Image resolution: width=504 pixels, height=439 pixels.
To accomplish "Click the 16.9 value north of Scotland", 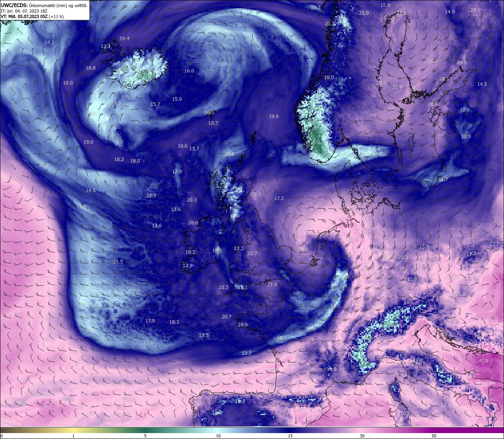I will [229, 154].
